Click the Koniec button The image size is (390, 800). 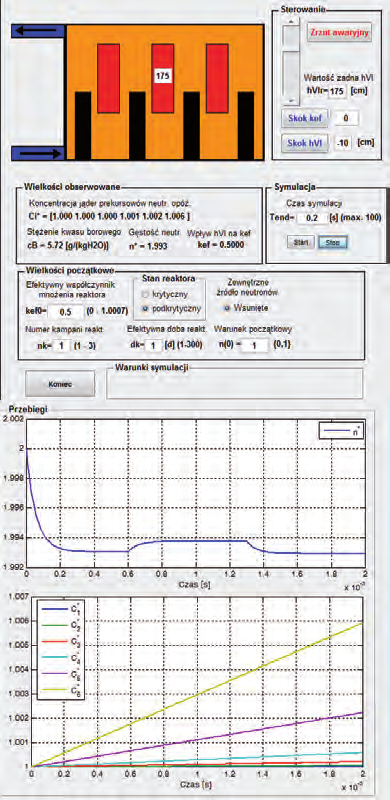click(x=60, y=384)
